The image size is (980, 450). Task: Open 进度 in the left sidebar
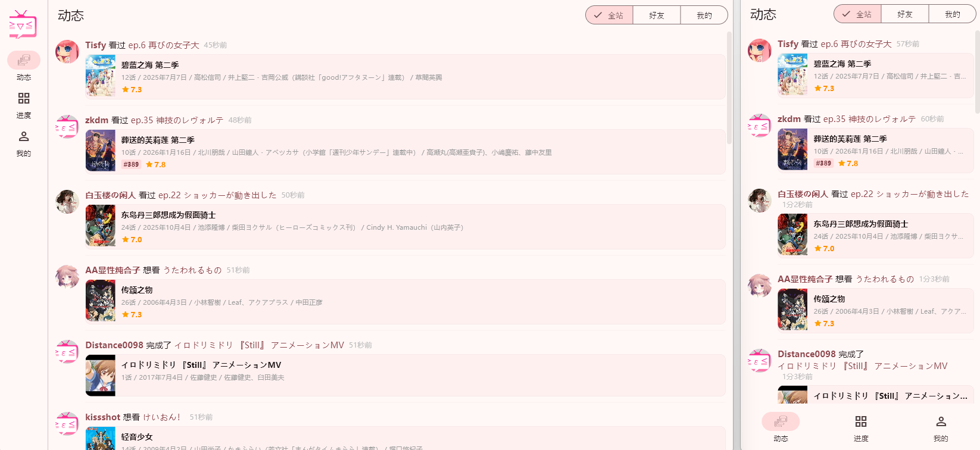[24, 105]
